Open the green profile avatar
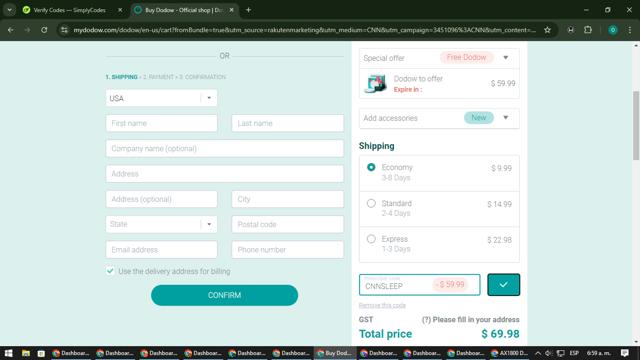This screenshot has width=640, height=360. point(613,30)
